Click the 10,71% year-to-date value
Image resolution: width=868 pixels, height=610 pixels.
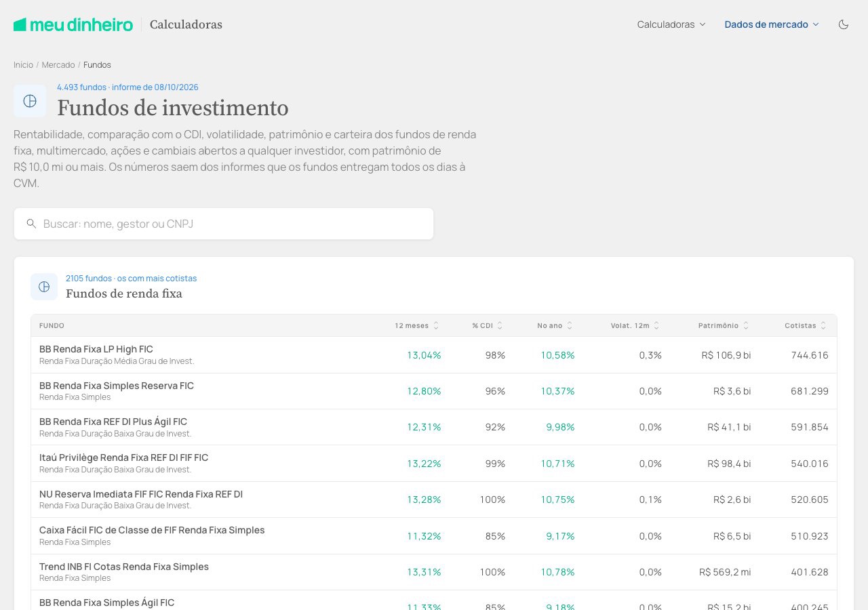tap(557, 464)
